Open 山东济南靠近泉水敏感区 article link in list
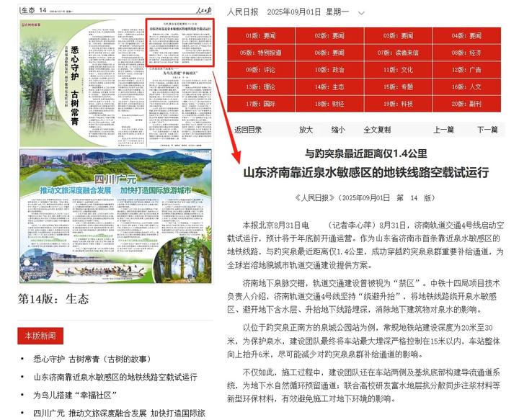Screen dimensions: 519x420 [115, 377]
